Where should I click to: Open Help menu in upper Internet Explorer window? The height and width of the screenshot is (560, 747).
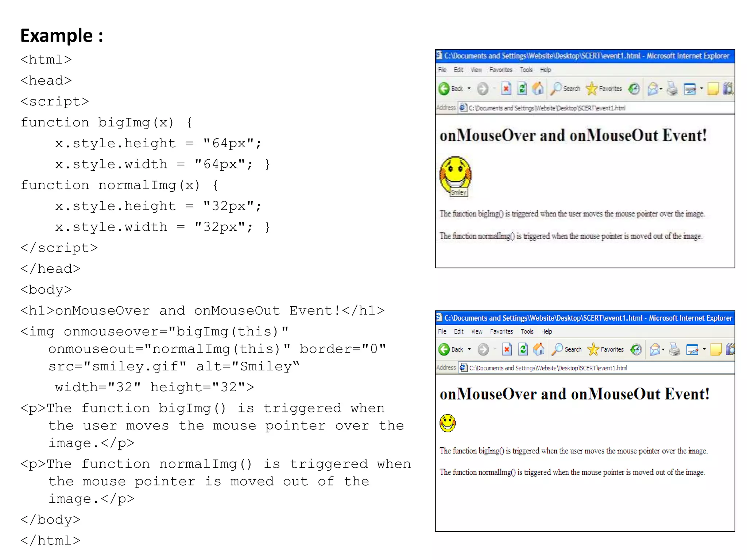(x=545, y=70)
